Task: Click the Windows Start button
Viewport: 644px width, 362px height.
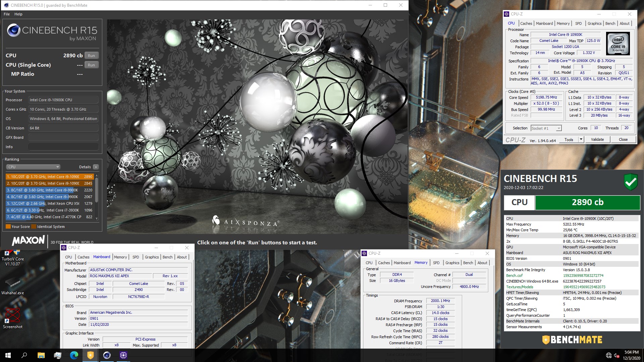Action: click(x=8, y=355)
